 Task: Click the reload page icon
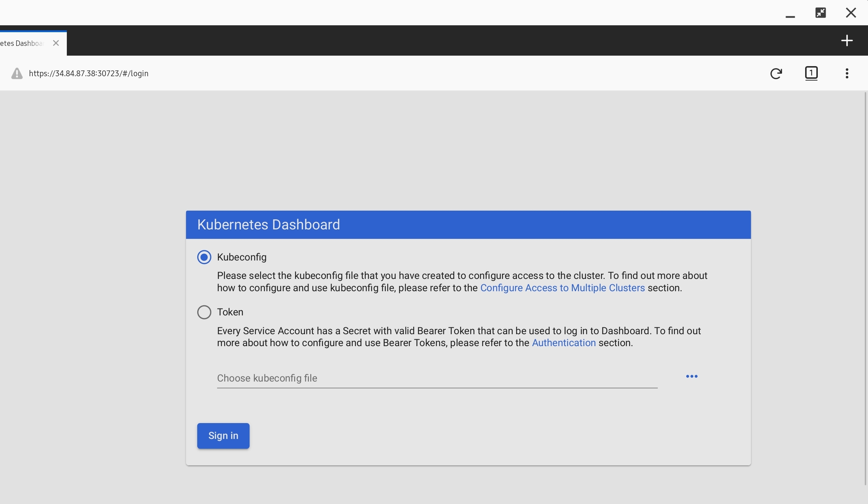[x=776, y=73]
